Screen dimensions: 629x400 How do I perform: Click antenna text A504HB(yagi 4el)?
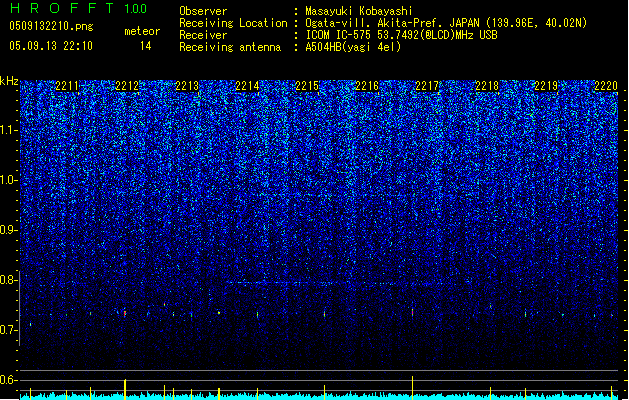coord(353,47)
